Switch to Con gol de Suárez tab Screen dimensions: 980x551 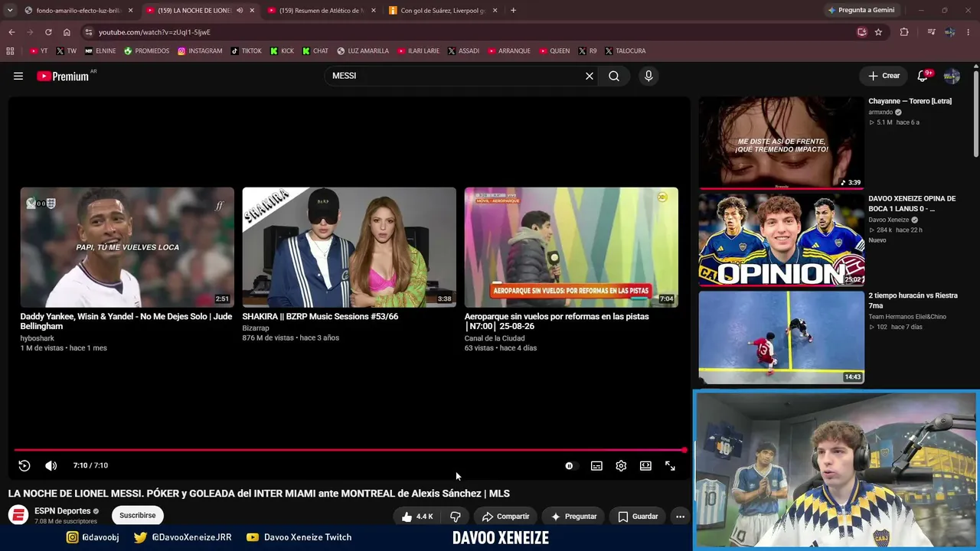(x=443, y=11)
